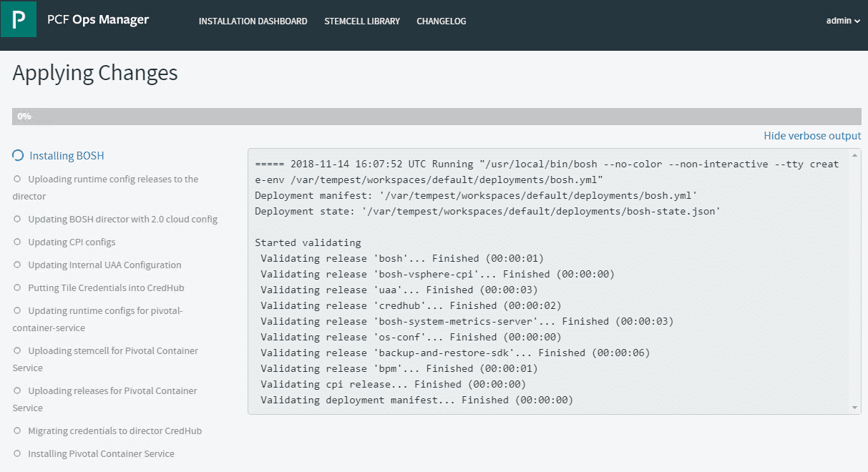This screenshot has height=472, width=868.
Task: Click circle icon beside Installing Pivotal Container Service
Action: [x=18, y=453]
